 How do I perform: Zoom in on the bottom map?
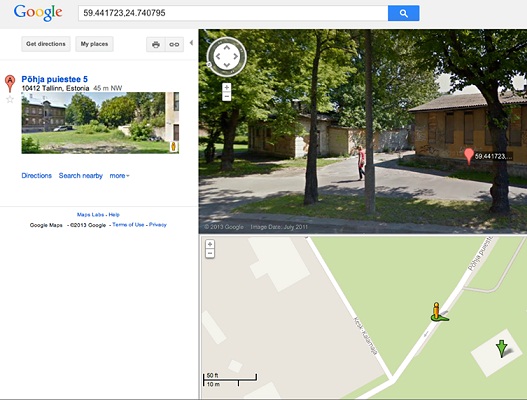tap(210, 244)
